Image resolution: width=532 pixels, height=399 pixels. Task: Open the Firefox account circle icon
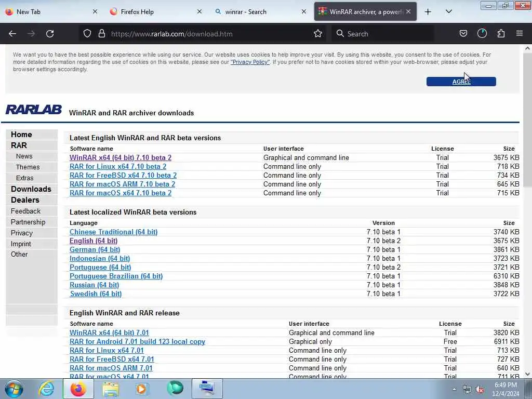coord(482,34)
